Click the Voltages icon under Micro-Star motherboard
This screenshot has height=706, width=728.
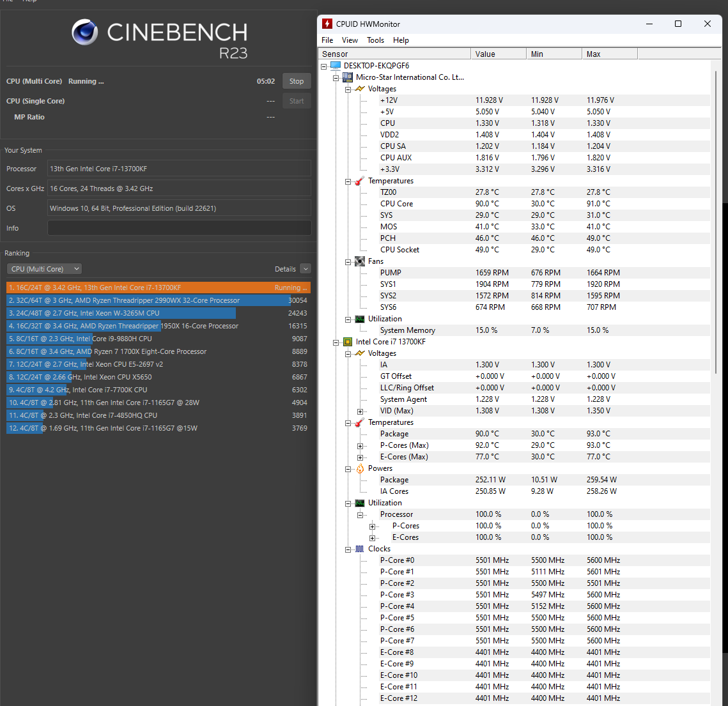click(360, 89)
